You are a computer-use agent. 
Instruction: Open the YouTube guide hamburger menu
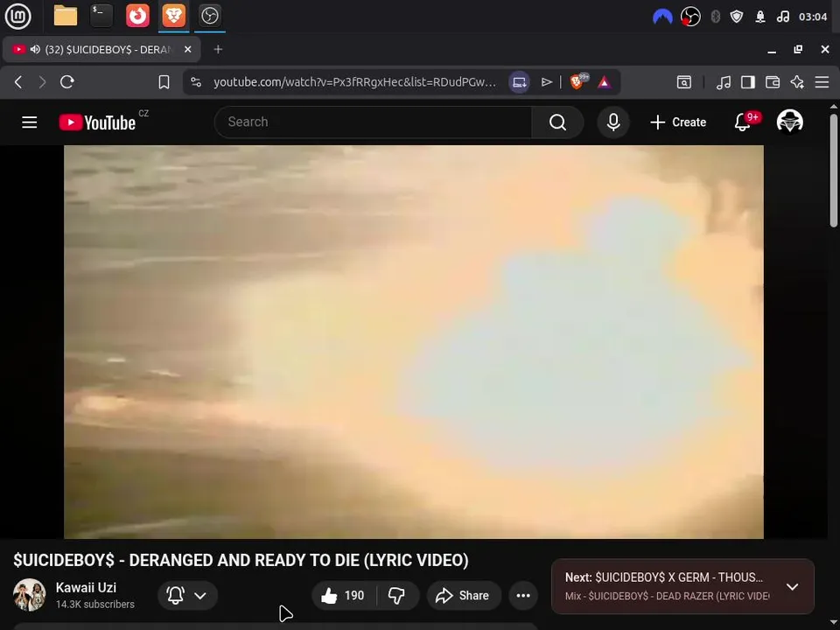click(x=30, y=122)
